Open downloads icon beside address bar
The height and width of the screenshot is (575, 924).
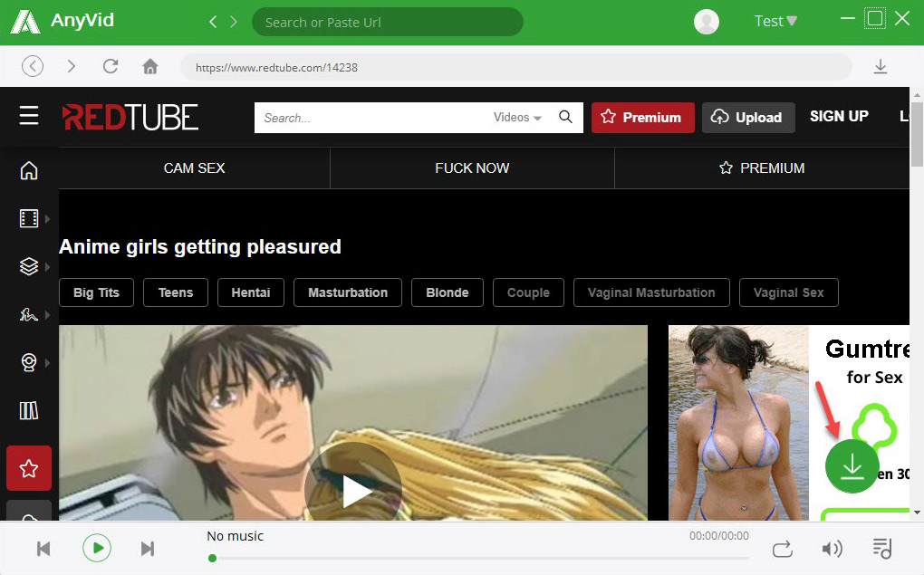tap(880, 67)
